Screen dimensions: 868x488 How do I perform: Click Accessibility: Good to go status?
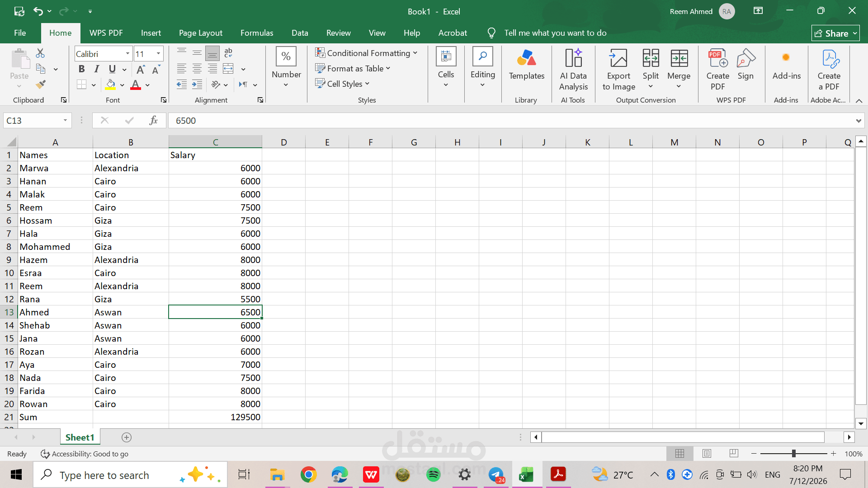click(x=85, y=454)
